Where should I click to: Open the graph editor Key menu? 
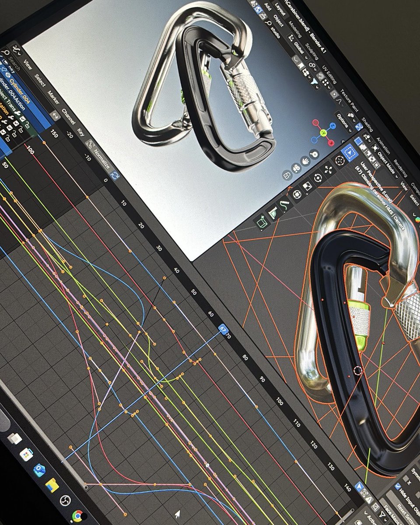tap(80, 132)
